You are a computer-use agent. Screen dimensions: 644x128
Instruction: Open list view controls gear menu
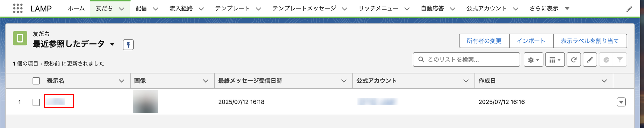click(x=533, y=60)
